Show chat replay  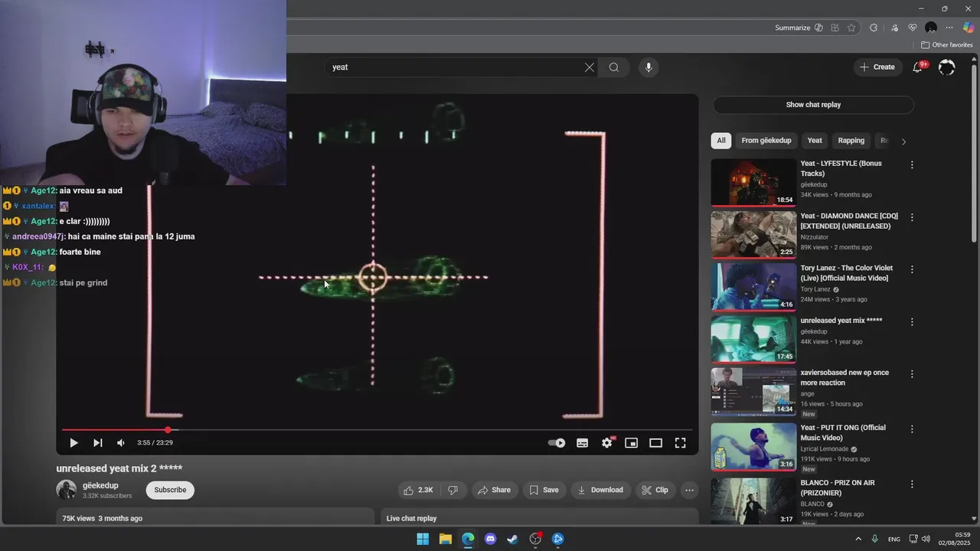pos(813,105)
